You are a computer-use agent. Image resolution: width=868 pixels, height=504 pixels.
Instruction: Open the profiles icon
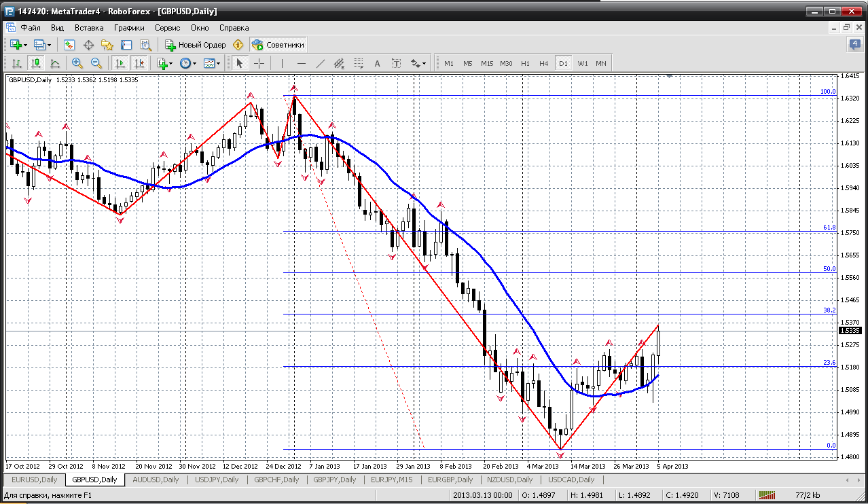pos(39,45)
